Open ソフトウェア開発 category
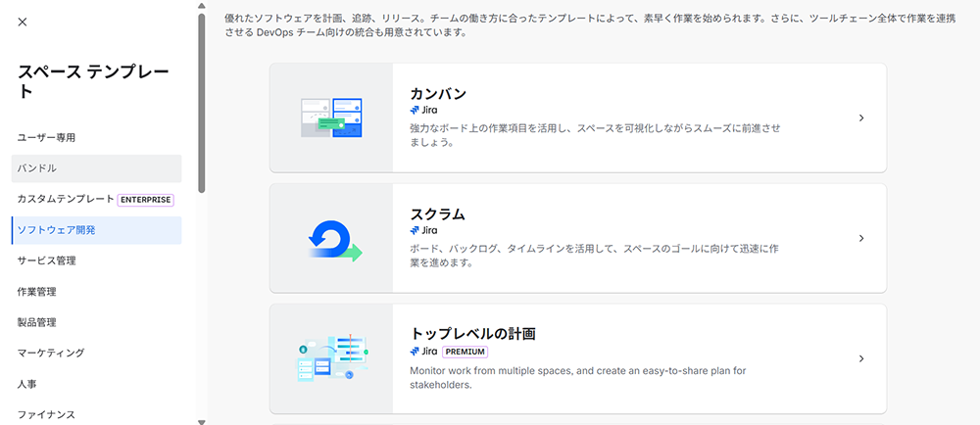 click(56, 230)
